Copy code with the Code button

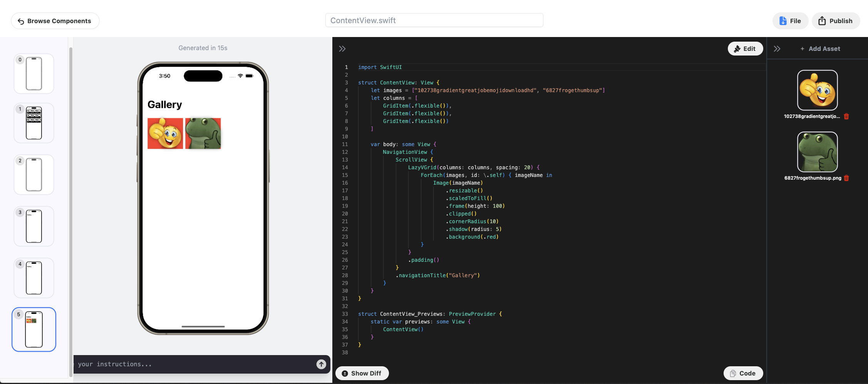pos(743,373)
